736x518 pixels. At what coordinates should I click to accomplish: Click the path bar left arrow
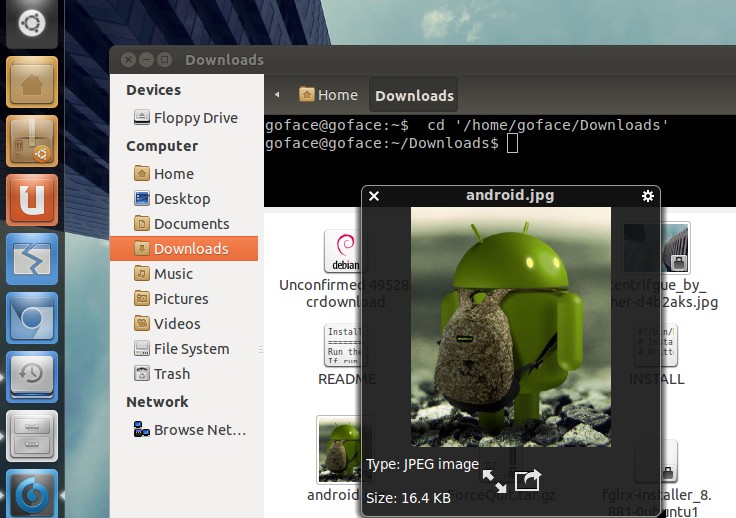[x=277, y=95]
